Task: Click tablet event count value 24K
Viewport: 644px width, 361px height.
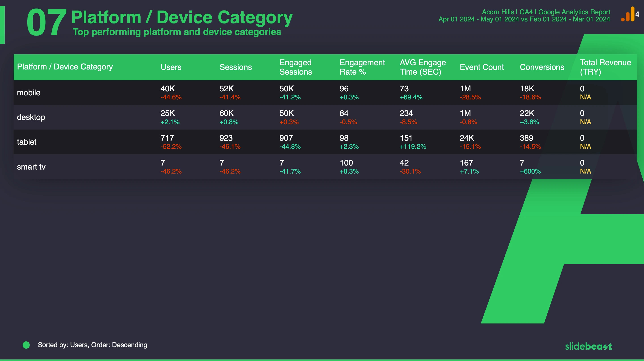Action: [x=467, y=138]
